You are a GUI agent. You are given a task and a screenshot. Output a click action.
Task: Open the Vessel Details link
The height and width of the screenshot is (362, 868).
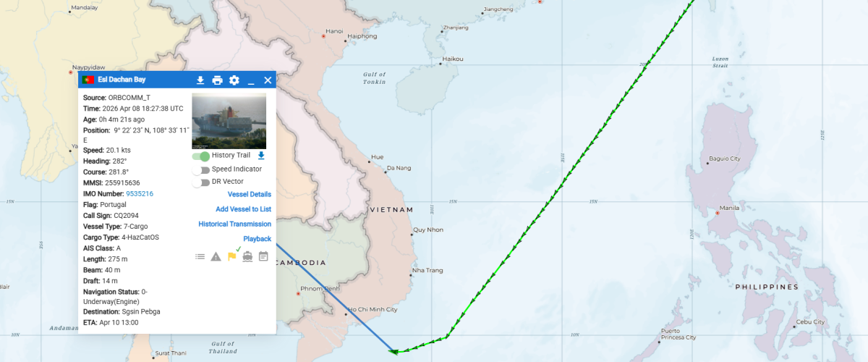click(x=249, y=195)
